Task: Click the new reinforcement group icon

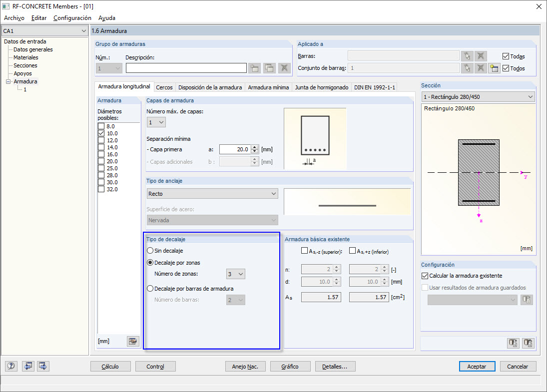Action: click(255, 68)
